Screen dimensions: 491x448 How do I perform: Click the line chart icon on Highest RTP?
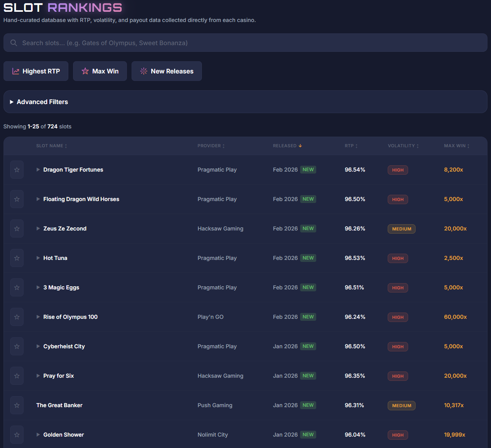click(x=16, y=71)
